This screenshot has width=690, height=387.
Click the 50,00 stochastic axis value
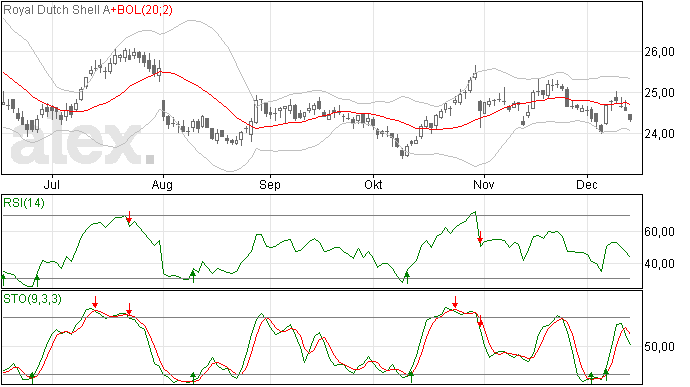pos(659,347)
